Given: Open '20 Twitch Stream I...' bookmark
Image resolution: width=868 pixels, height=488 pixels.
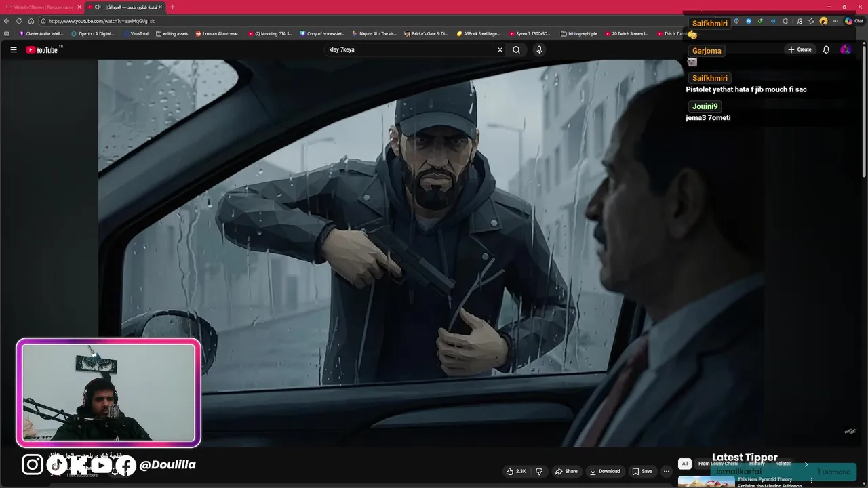Looking at the screenshot, I should pyautogui.click(x=627, y=33).
